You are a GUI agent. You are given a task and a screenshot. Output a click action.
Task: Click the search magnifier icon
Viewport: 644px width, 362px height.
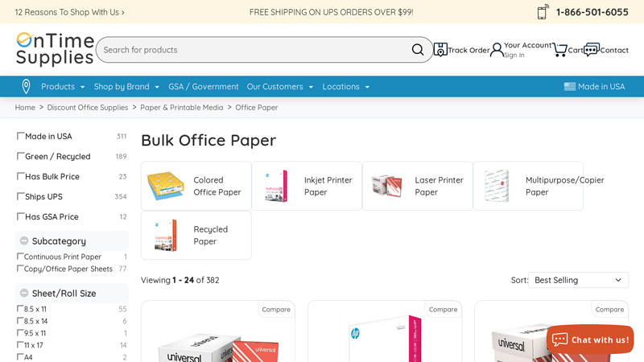pos(417,50)
